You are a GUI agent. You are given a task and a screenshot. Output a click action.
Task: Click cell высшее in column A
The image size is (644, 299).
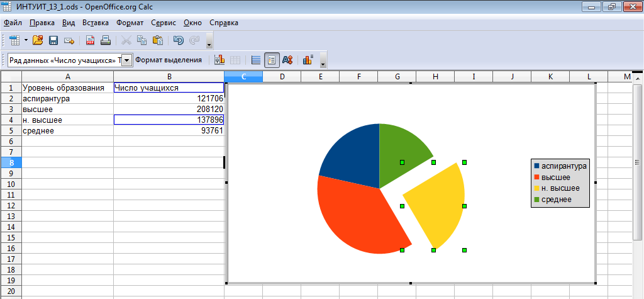click(x=68, y=109)
